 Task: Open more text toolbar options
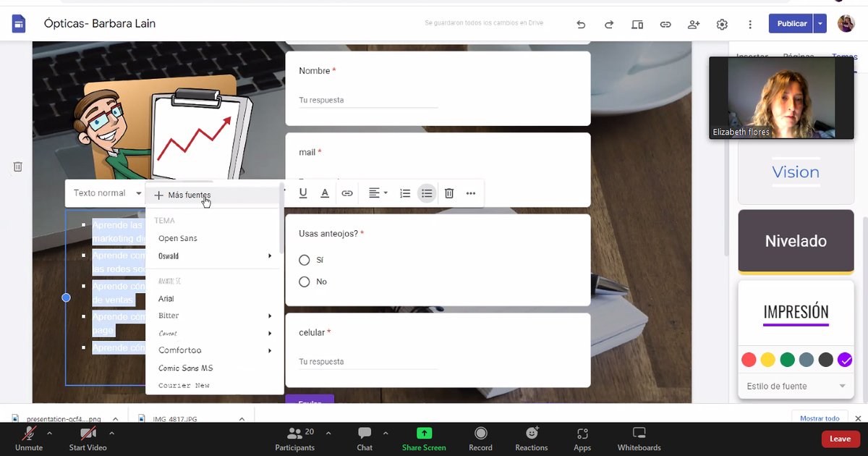click(471, 193)
